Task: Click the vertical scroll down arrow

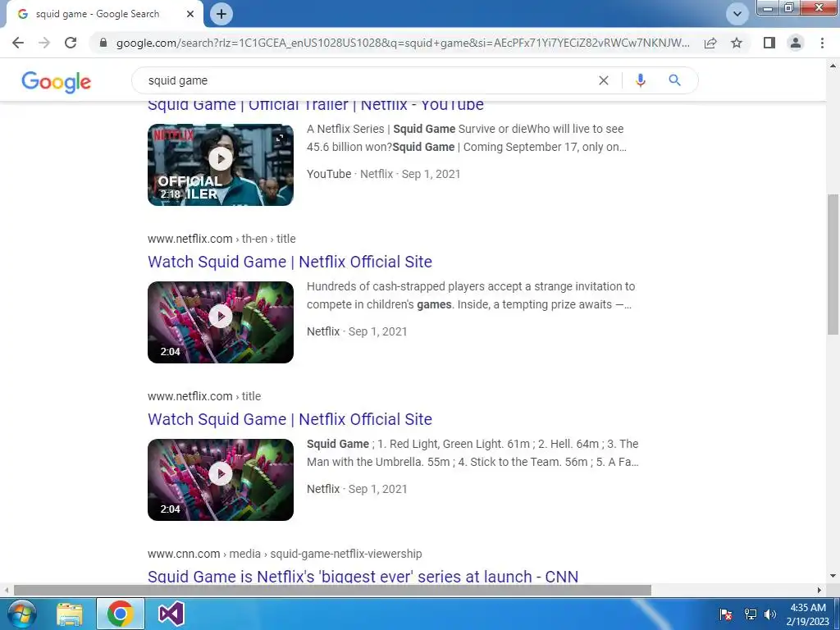Action: [833, 577]
